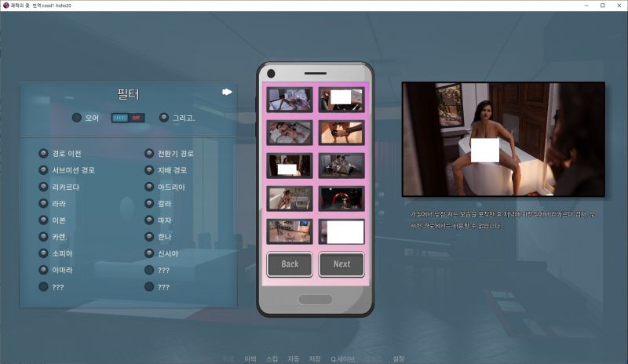Open the 이력 history menu

[x=250, y=359]
